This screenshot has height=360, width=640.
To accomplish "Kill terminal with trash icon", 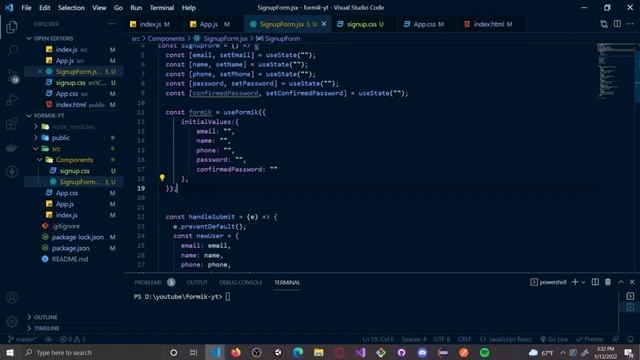I will pos(608,282).
